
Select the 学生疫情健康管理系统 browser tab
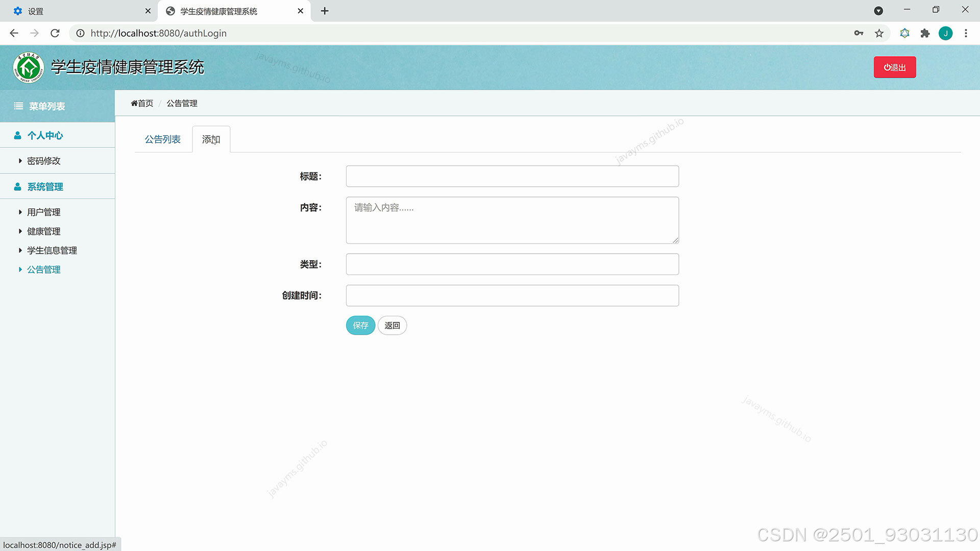click(x=234, y=11)
